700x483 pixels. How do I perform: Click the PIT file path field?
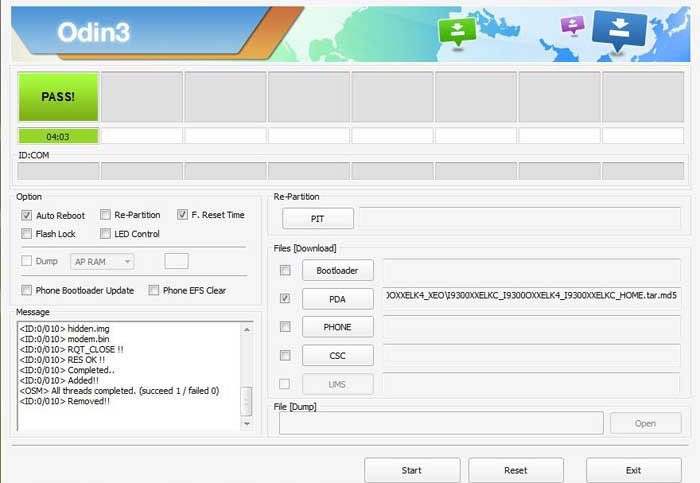pos(520,218)
